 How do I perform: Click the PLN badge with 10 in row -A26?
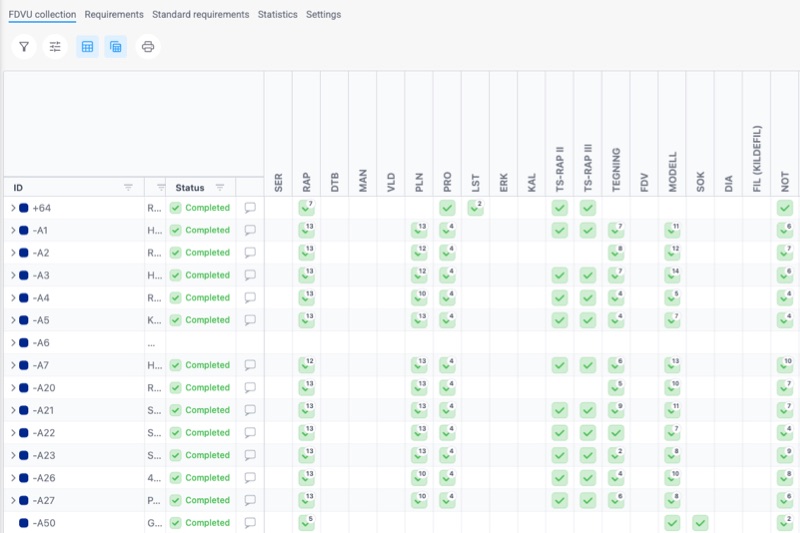click(x=419, y=478)
